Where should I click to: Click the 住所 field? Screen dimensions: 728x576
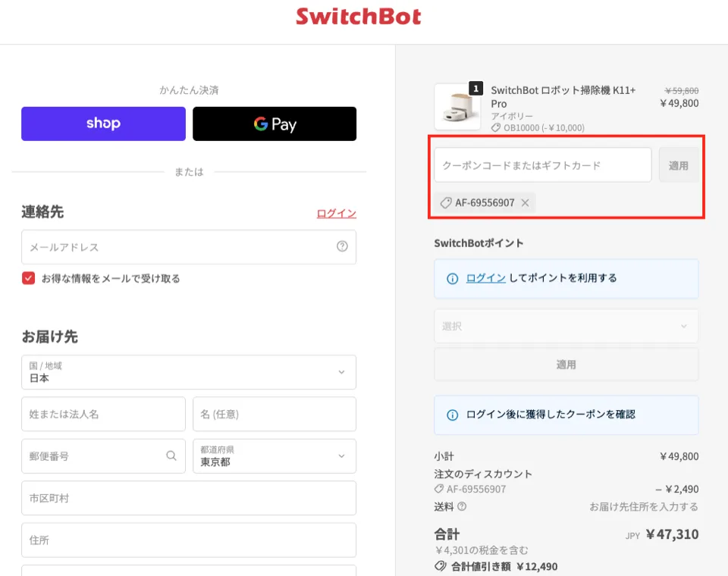point(189,540)
